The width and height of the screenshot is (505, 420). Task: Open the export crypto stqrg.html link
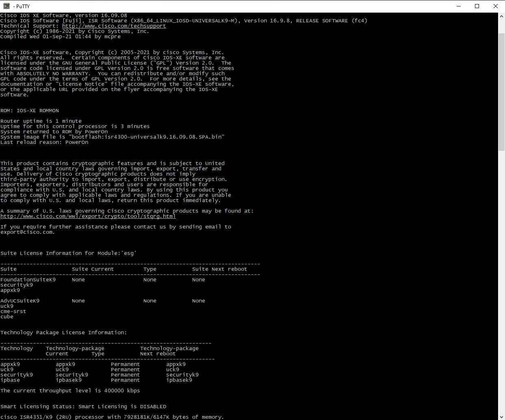[x=88, y=216]
